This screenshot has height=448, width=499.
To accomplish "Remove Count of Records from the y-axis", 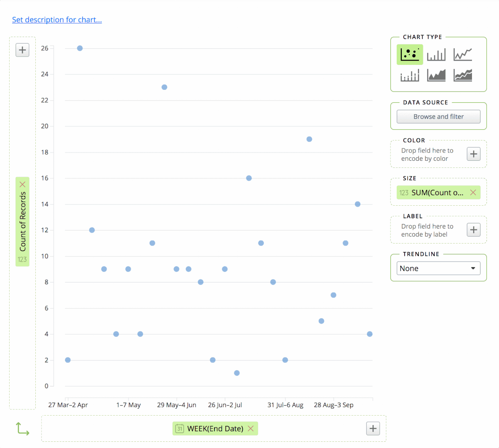I will pyautogui.click(x=22, y=184).
